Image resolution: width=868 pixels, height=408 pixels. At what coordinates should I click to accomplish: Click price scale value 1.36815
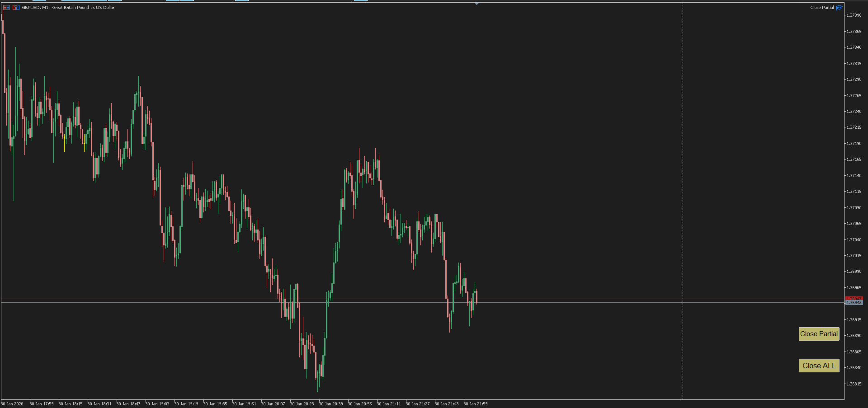coord(854,384)
